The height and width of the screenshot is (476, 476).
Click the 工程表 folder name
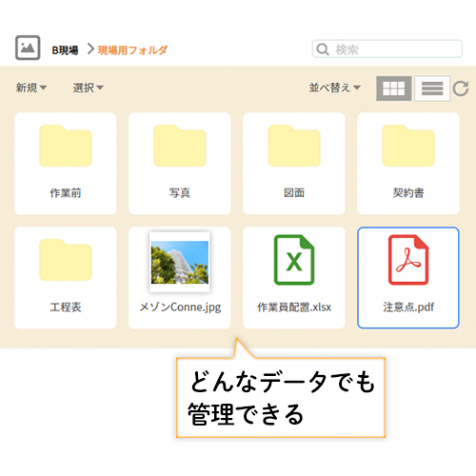coord(66,307)
